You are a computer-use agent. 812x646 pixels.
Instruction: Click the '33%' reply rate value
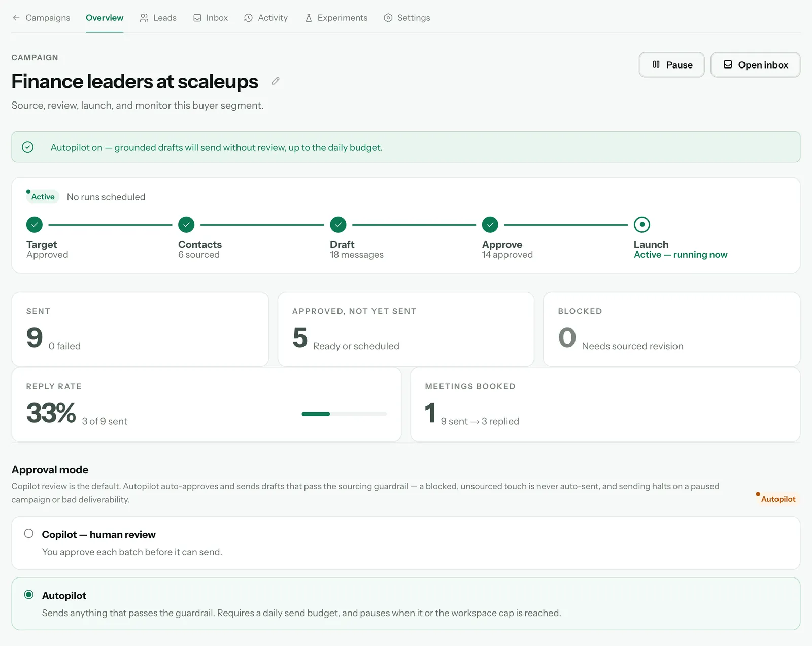pos(51,413)
